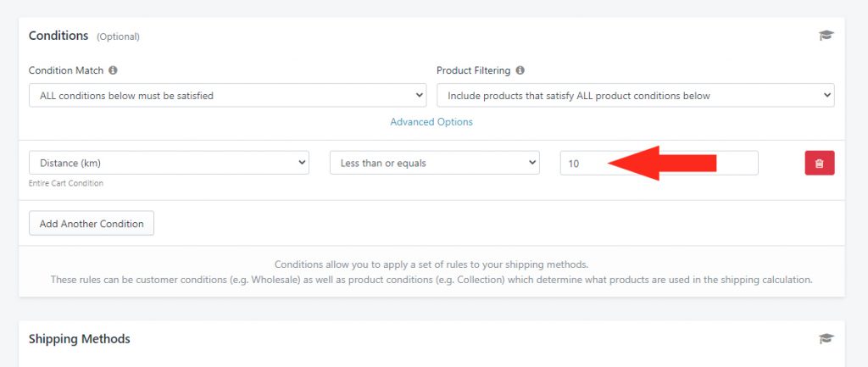
Task: Delete the Distance condition with trash button
Action: 820,163
